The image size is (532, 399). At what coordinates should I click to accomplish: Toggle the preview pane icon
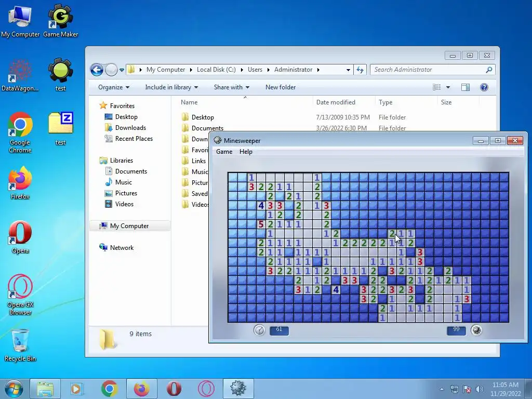pyautogui.click(x=465, y=87)
